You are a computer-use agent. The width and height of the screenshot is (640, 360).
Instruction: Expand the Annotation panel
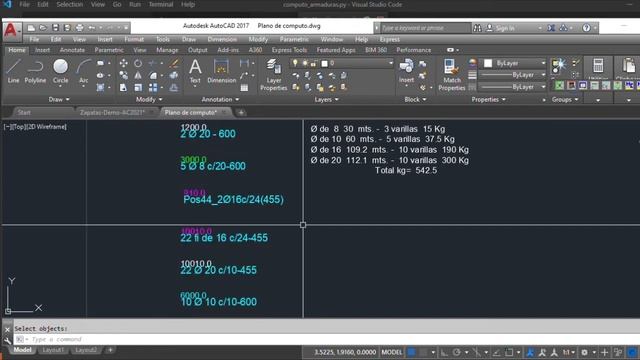coord(220,99)
